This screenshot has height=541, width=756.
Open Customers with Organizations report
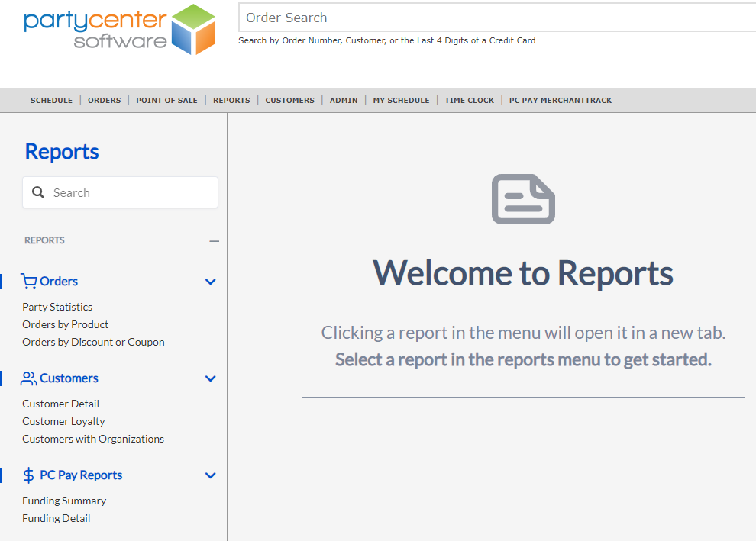pos(93,439)
